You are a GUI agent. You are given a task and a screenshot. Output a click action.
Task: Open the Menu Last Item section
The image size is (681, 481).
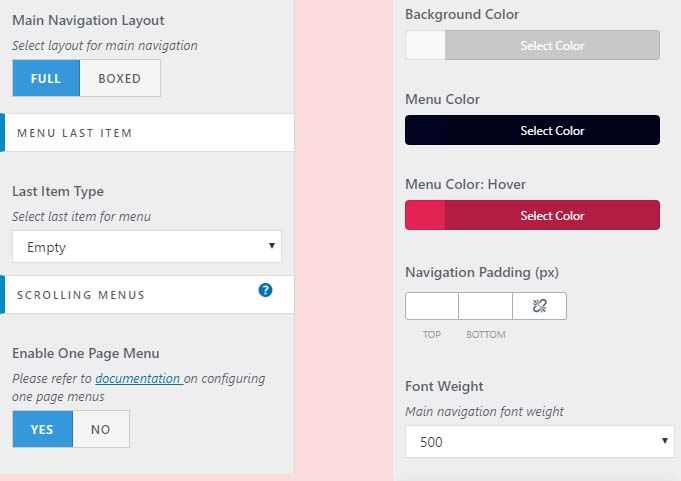coord(148,132)
